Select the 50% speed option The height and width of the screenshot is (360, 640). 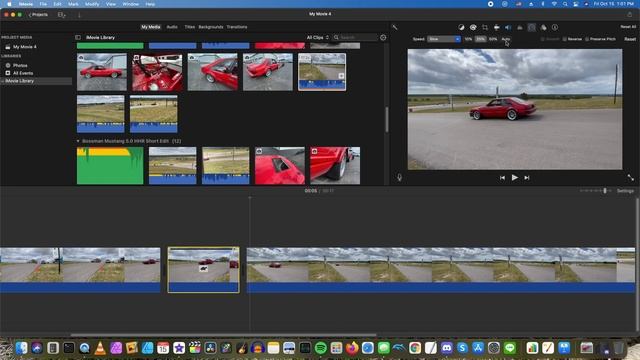[x=493, y=39]
